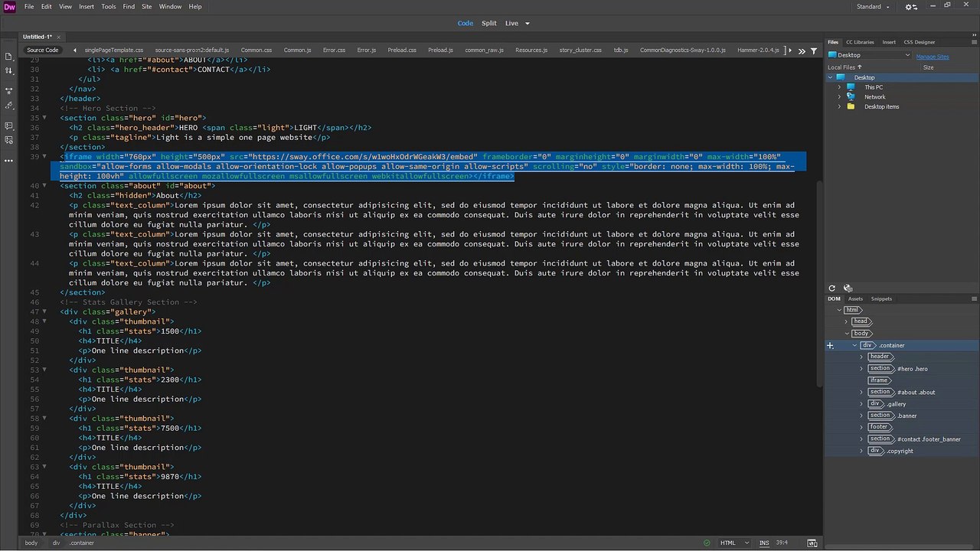Open the Live view options dropdown arrow

pyautogui.click(x=527, y=24)
